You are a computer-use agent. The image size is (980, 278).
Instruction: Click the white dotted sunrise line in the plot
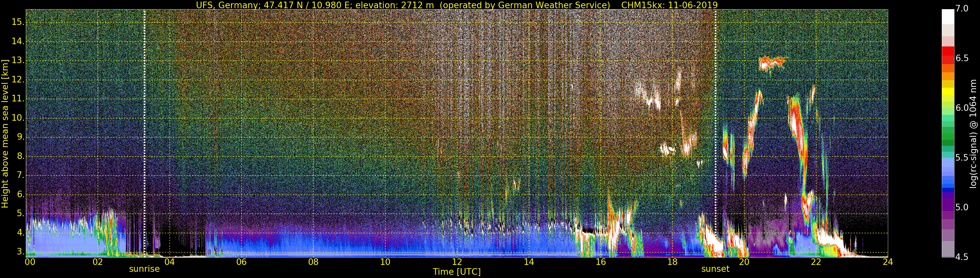145,133
